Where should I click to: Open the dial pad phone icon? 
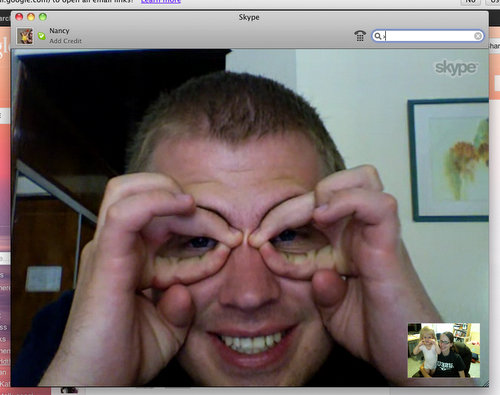(x=360, y=36)
